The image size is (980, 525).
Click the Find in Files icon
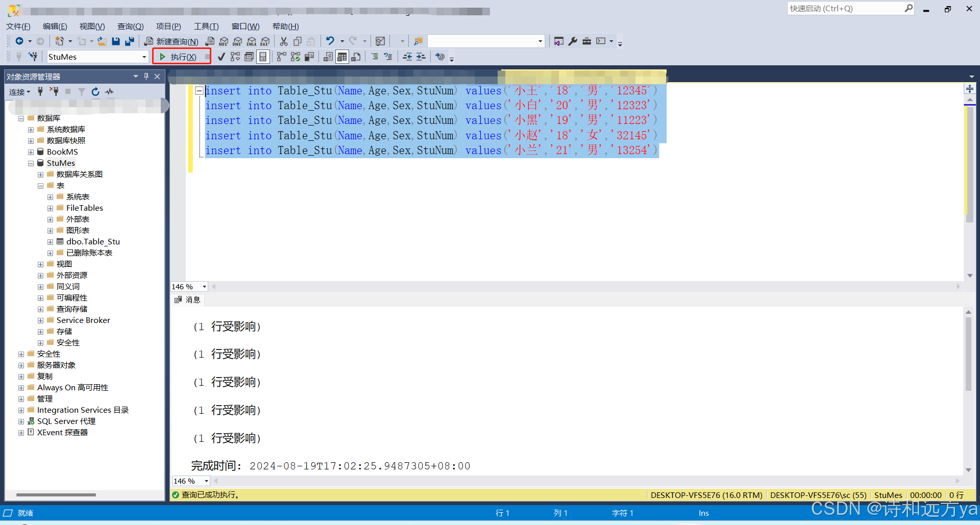[x=418, y=41]
